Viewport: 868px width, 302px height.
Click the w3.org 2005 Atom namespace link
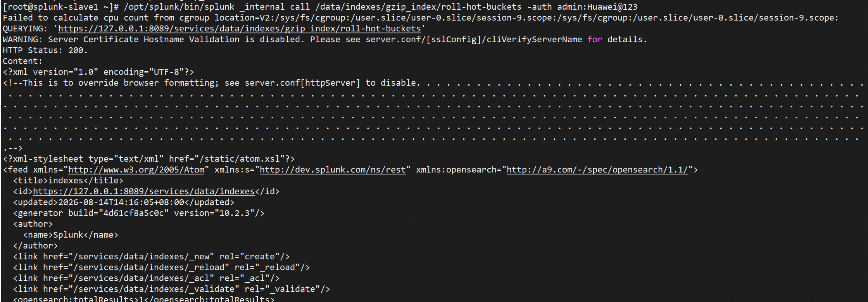(136, 170)
